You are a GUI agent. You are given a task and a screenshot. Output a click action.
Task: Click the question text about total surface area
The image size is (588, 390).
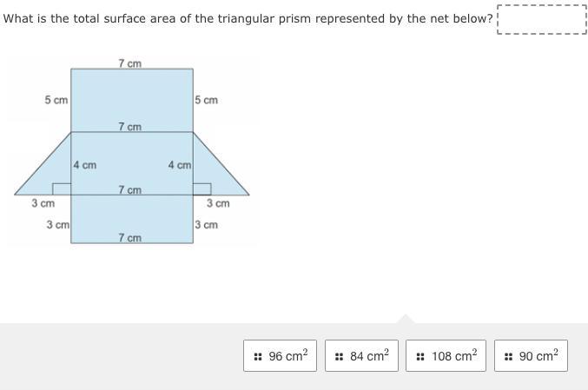[x=248, y=19]
